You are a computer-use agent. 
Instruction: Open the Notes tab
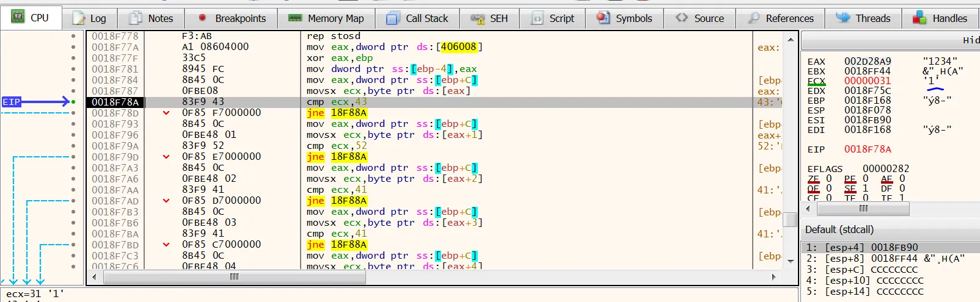[x=151, y=18]
